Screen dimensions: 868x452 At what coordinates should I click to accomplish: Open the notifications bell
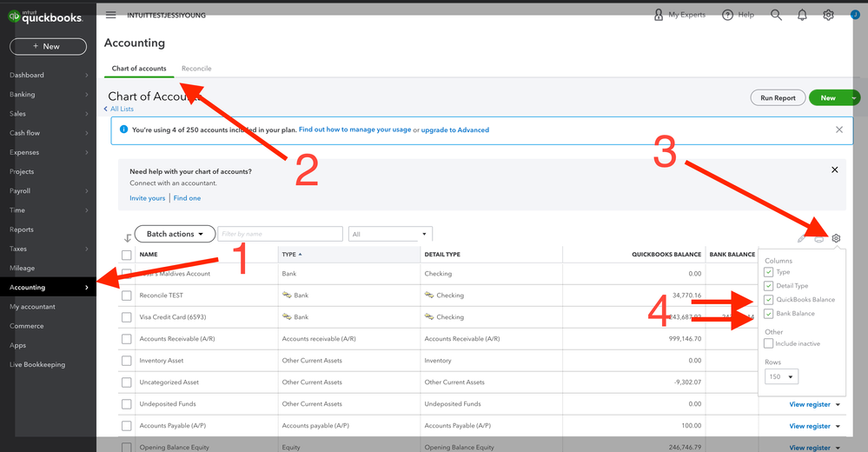(802, 15)
